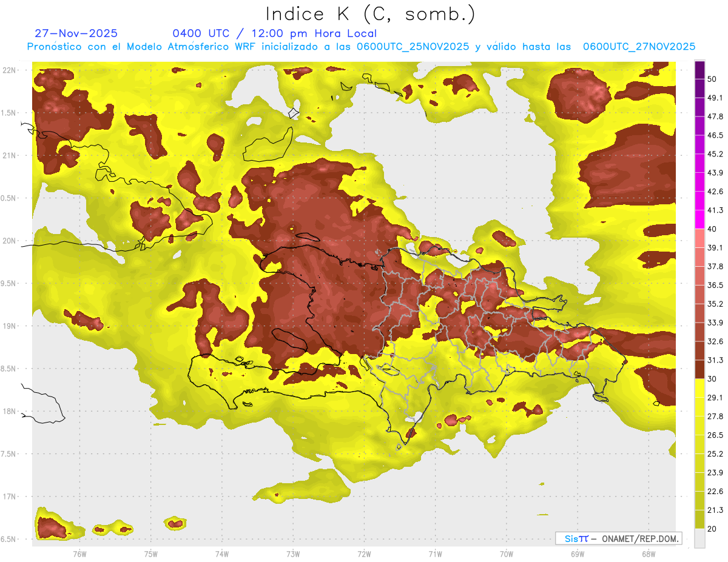Click the legend value '22.6'
Viewport: 728px width, 562px height.
click(x=715, y=492)
